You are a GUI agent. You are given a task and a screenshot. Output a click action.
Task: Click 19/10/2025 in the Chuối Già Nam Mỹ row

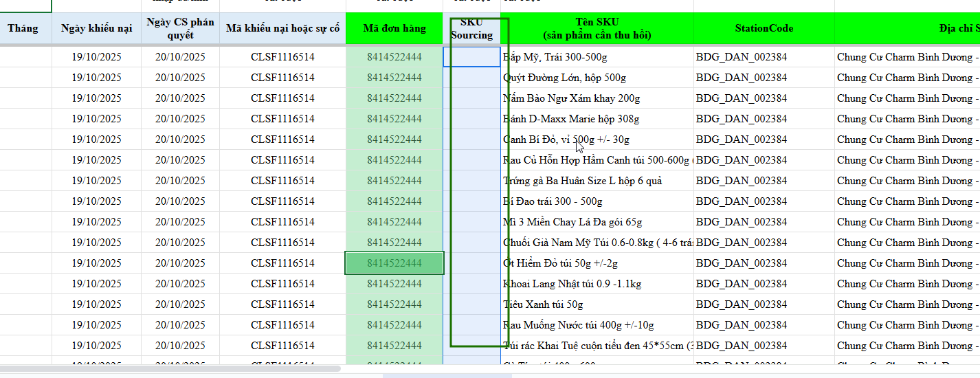[96, 243]
